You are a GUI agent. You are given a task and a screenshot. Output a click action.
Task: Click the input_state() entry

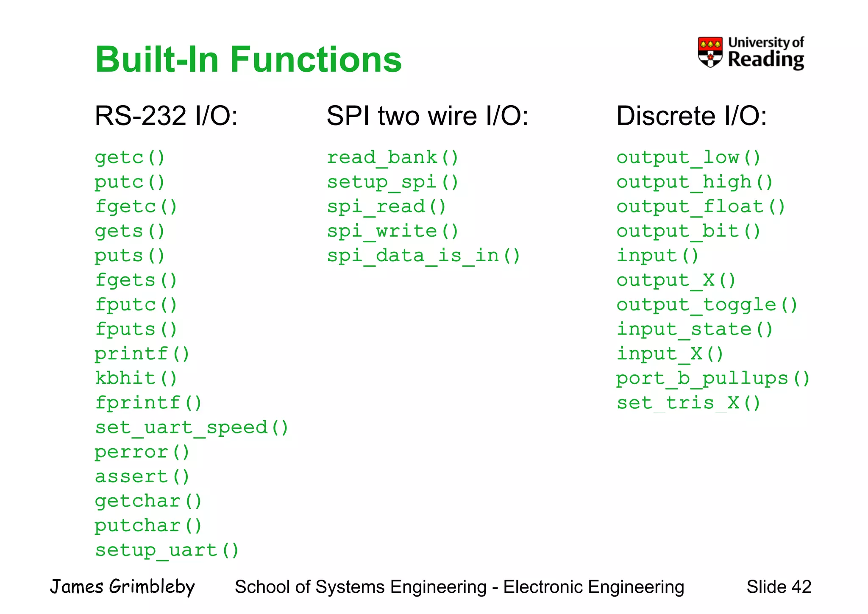point(695,329)
